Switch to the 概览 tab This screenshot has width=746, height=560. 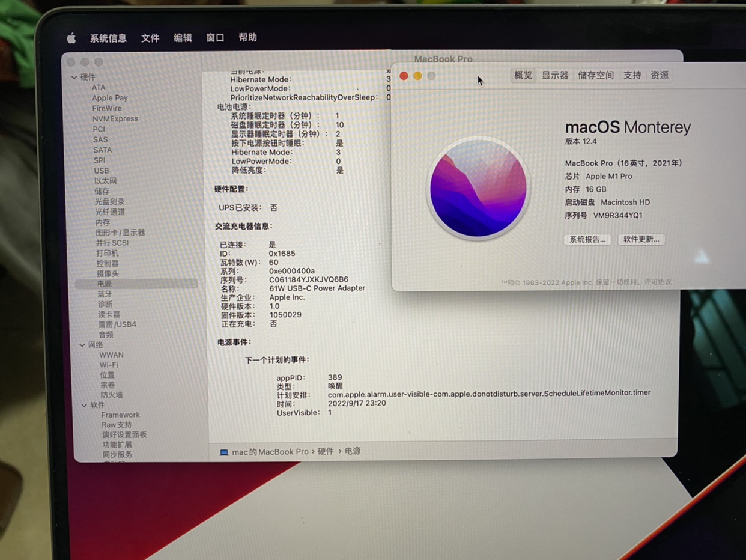click(x=523, y=75)
